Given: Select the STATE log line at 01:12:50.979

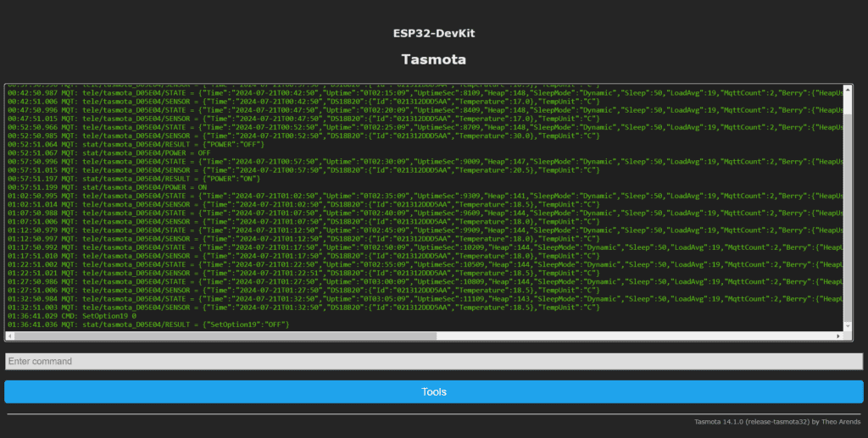Looking at the screenshot, I should click(426, 230).
